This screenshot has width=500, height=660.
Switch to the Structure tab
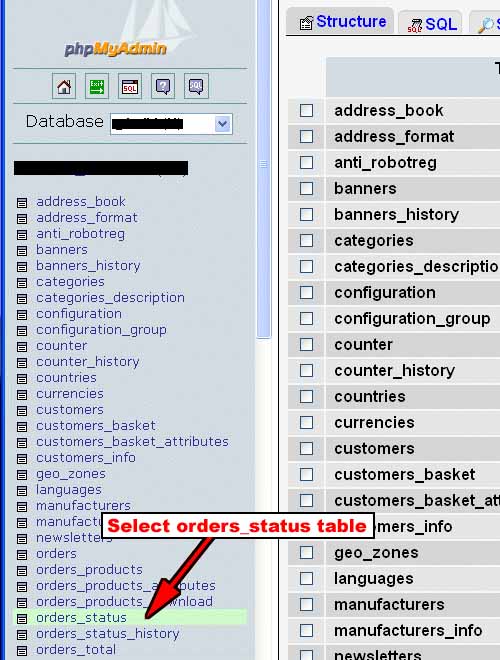pyautogui.click(x=342, y=22)
